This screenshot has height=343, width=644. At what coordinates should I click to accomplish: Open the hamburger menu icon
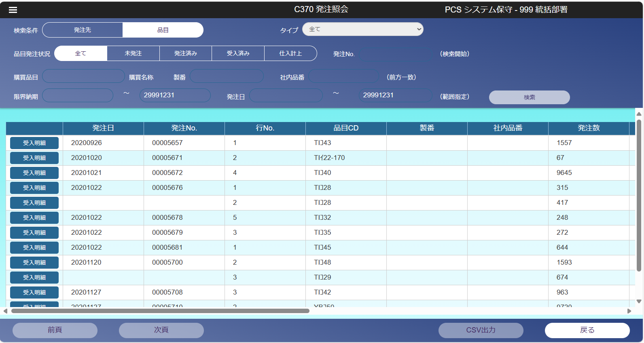coord(13,10)
